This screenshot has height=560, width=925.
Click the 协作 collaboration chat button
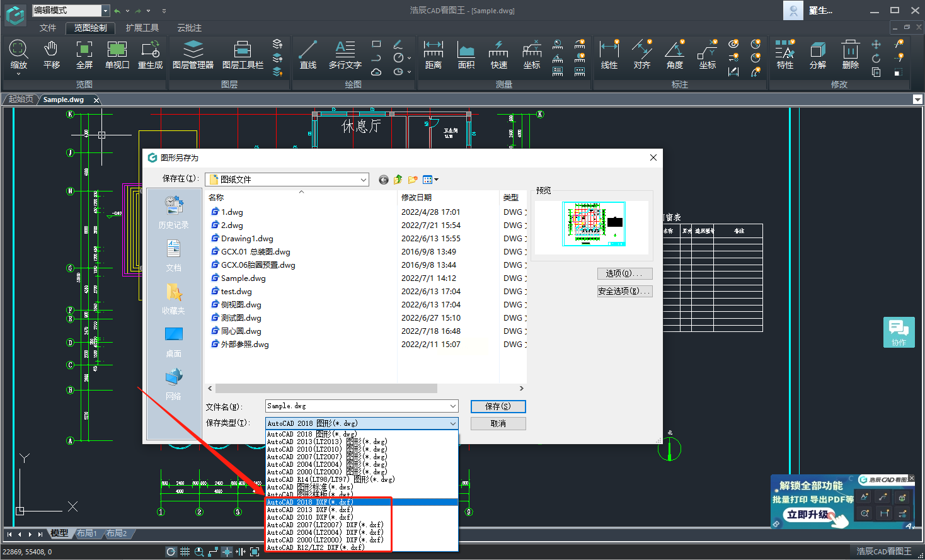click(899, 332)
